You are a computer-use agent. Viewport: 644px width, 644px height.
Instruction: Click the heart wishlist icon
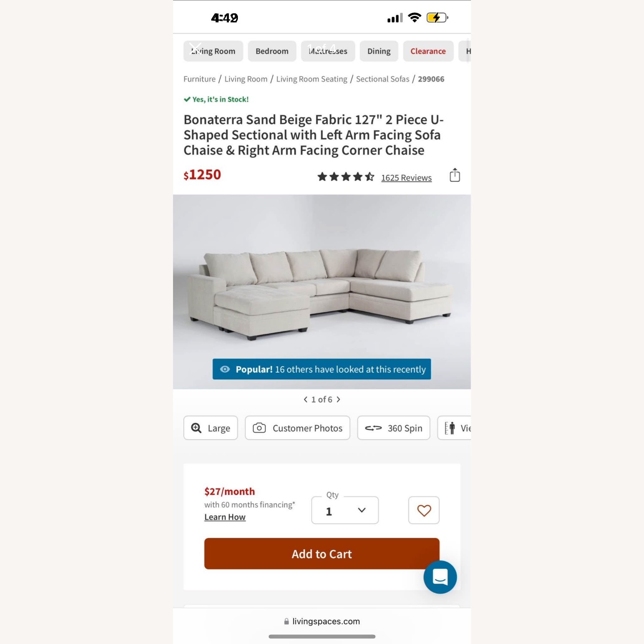(x=424, y=510)
